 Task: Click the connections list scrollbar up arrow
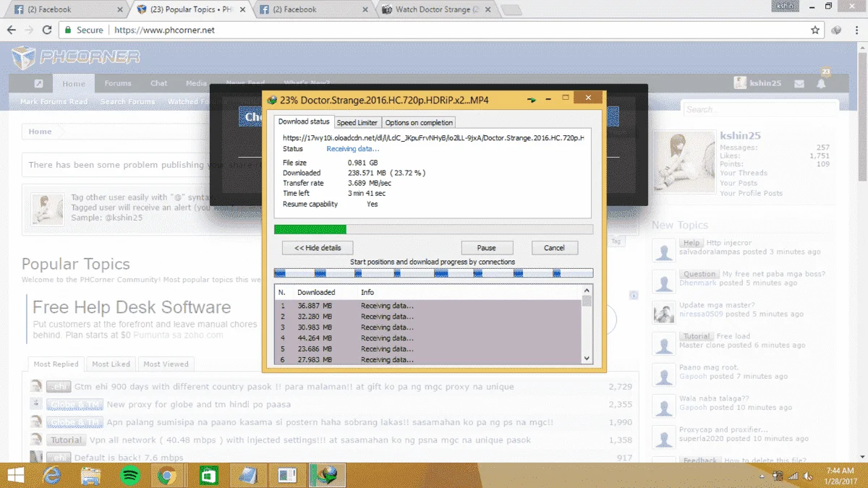coord(587,291)
